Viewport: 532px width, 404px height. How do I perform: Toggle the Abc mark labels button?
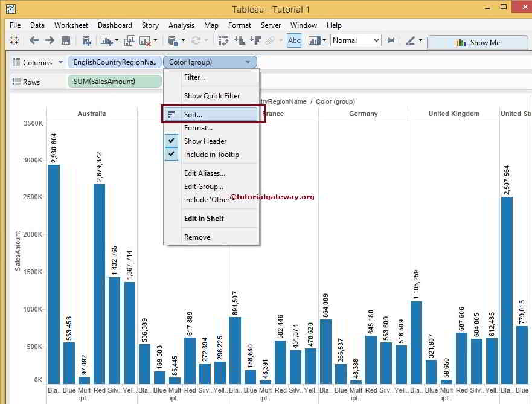(x=294, y=40)
